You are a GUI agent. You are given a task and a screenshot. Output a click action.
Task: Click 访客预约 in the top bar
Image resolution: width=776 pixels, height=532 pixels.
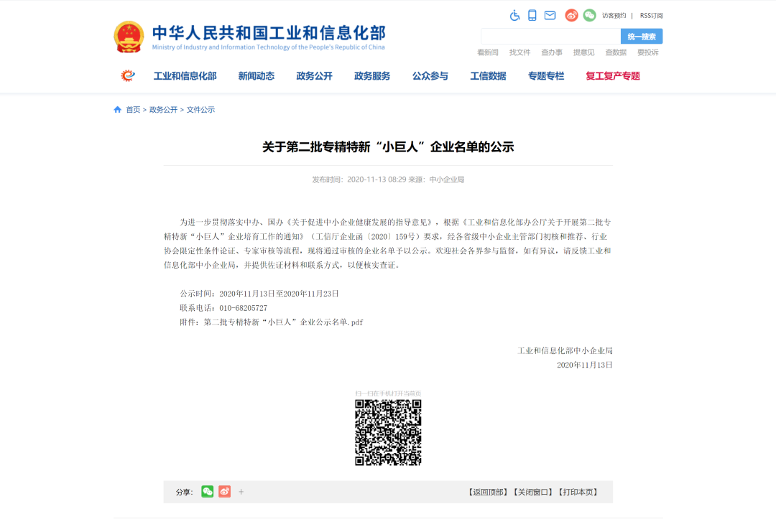pos(614,15)
